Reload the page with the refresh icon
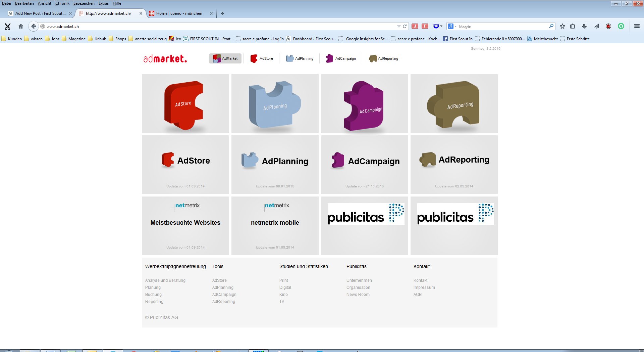 405,26
